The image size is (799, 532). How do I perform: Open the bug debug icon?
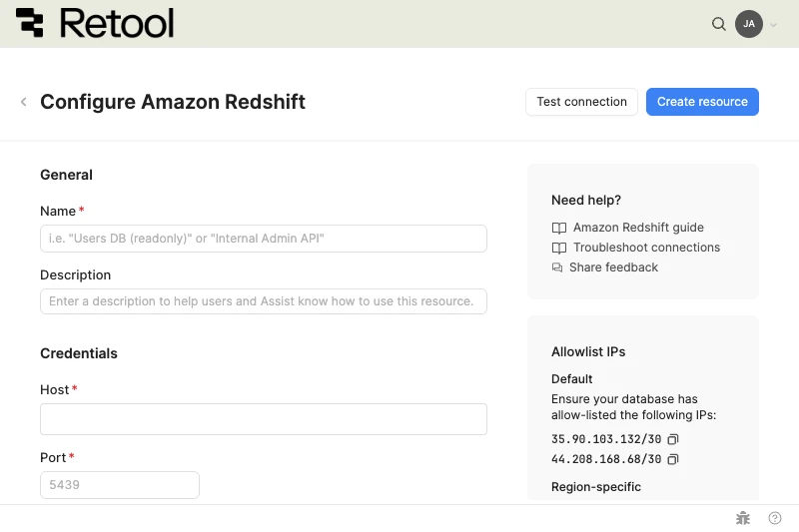tap(743, 518)
